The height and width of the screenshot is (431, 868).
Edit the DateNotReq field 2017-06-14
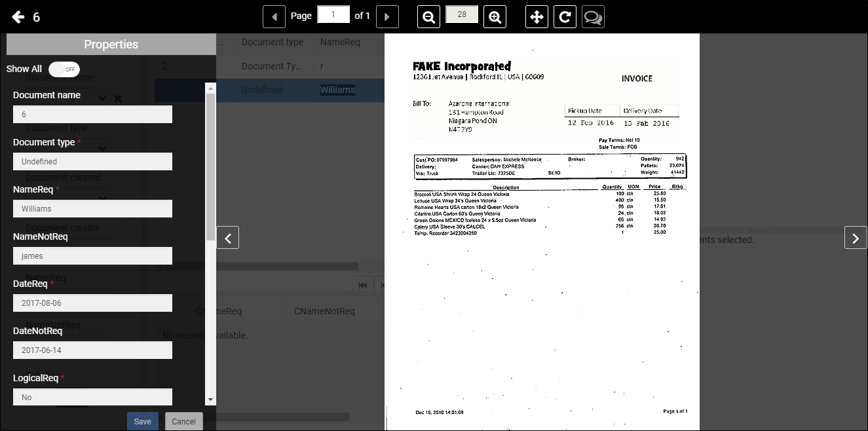92,350
